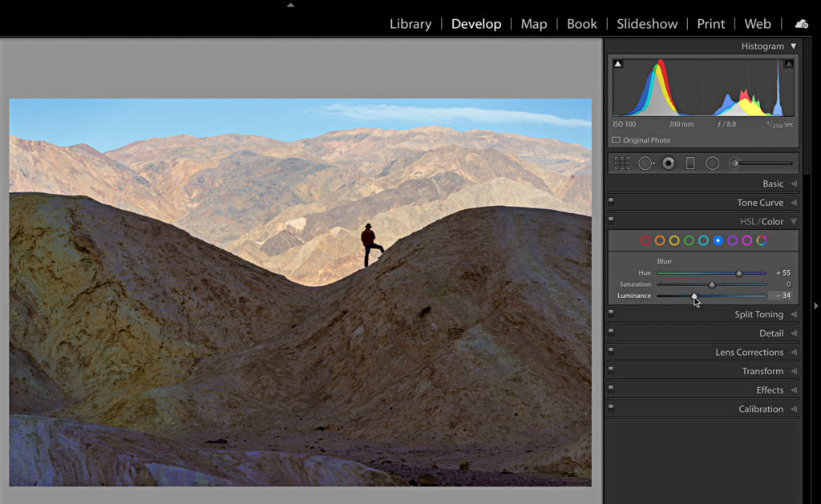Choose the selected blue color circle
Screen dimensions: 821x504
718,240
